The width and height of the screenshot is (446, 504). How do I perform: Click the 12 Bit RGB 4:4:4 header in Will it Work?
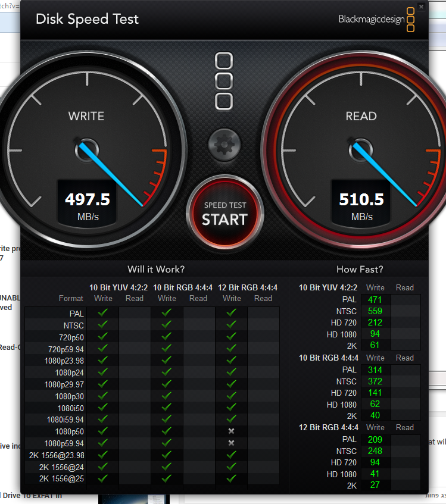coord(247,287)
